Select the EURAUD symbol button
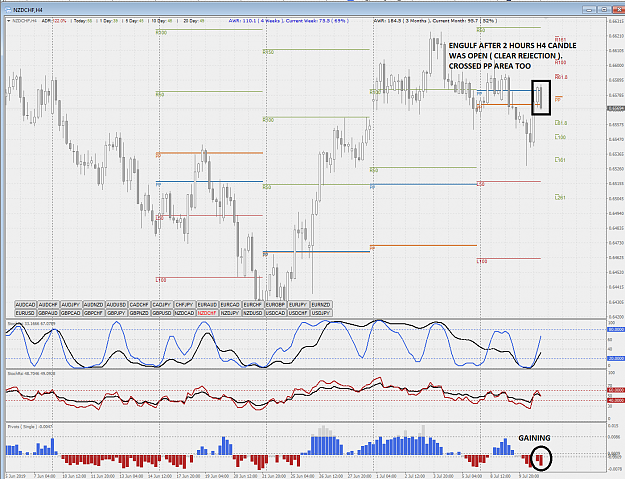 click(x=207, y=304)
